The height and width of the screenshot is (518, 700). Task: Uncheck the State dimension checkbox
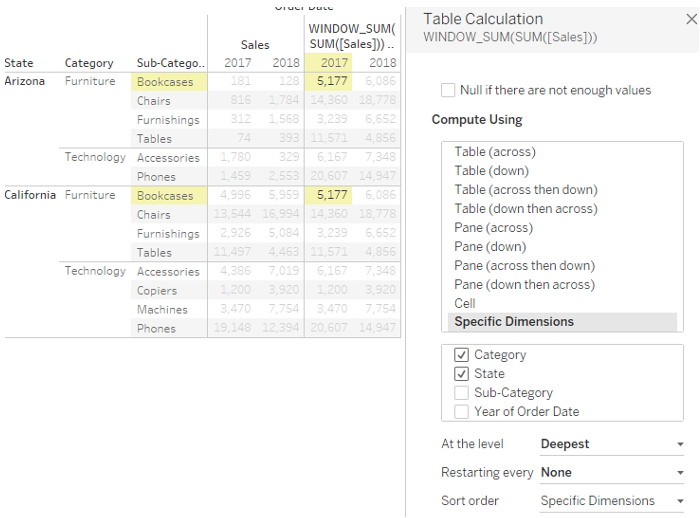(x=461, y=374)
